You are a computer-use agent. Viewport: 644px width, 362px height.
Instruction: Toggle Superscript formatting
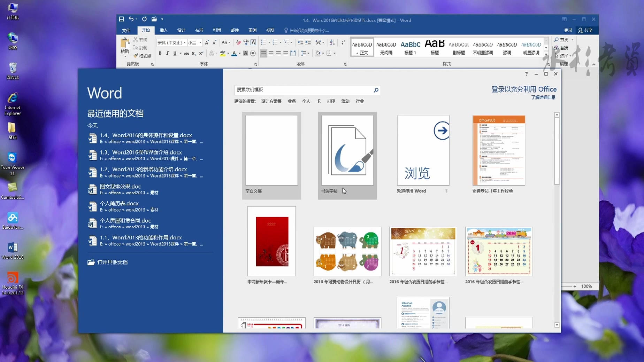pyautogui.click(x=201, y=53)
